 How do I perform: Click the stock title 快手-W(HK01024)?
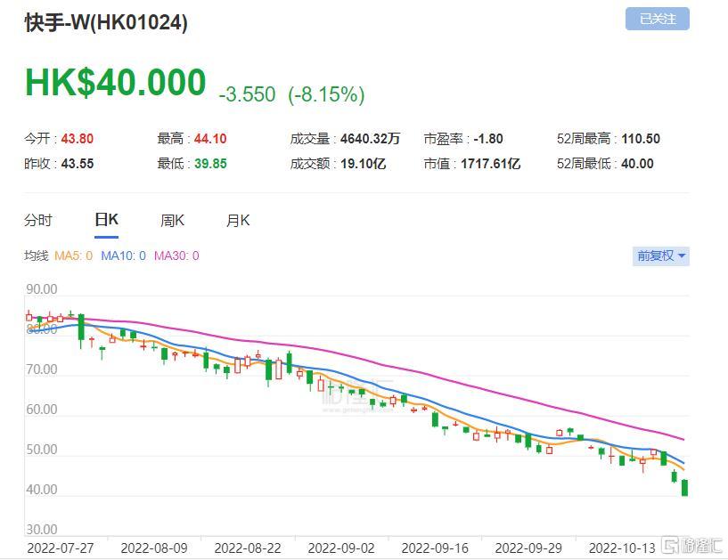[106, 22]
